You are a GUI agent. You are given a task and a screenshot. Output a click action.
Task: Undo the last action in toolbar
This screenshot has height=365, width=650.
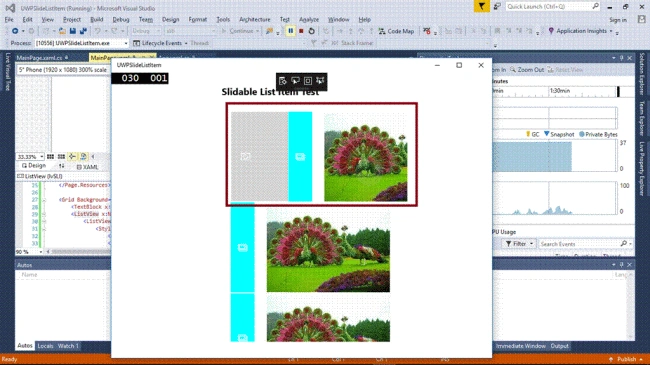tap(97, 31)
